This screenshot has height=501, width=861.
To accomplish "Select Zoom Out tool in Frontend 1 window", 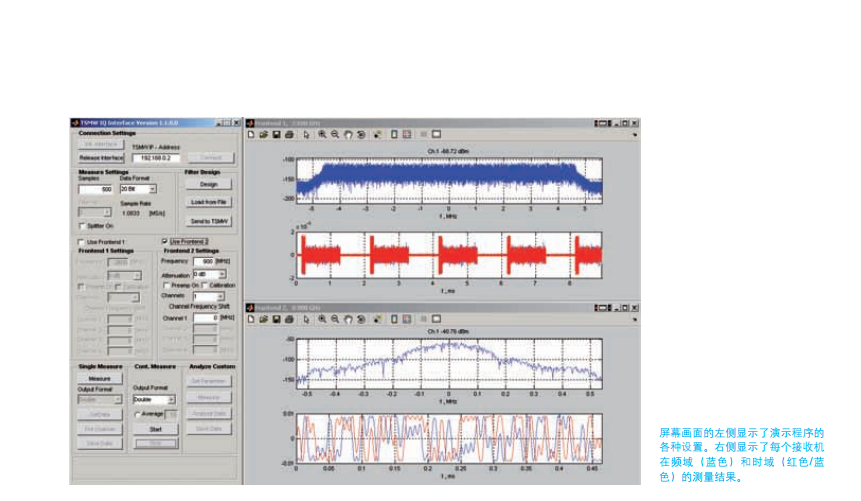I will tap(335, 135).
